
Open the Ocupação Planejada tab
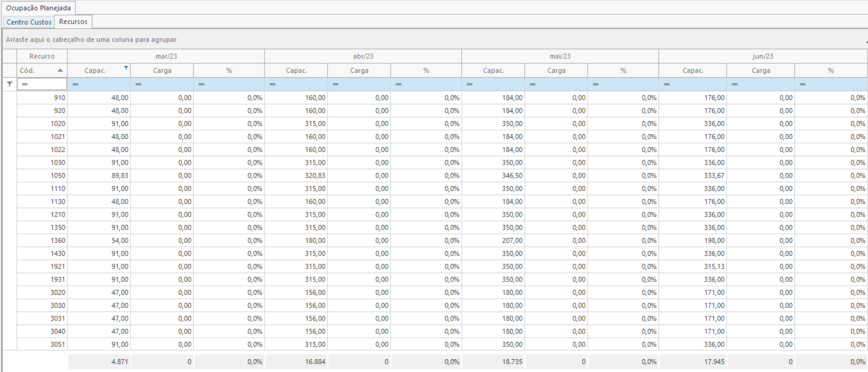pos(39,8)
